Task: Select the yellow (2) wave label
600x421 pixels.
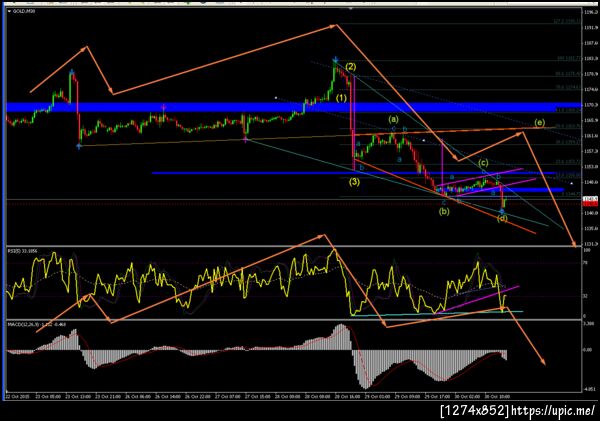Action: pos(351,67)
